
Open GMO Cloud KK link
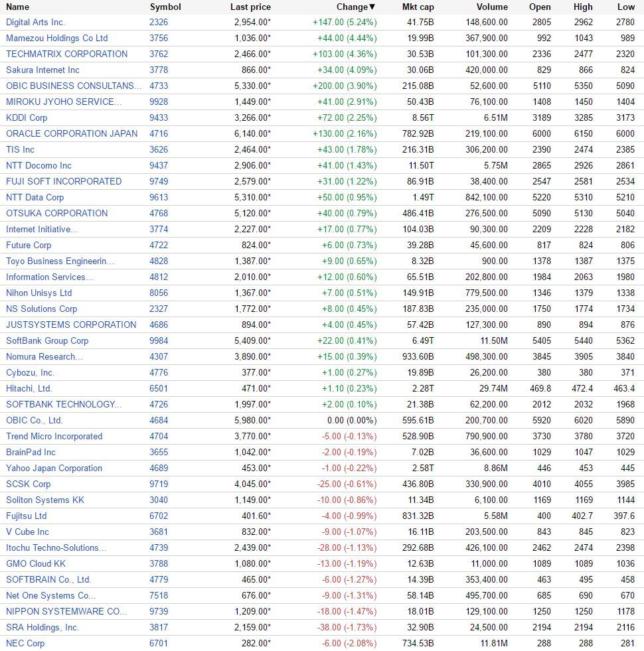(x=36, y=563)
